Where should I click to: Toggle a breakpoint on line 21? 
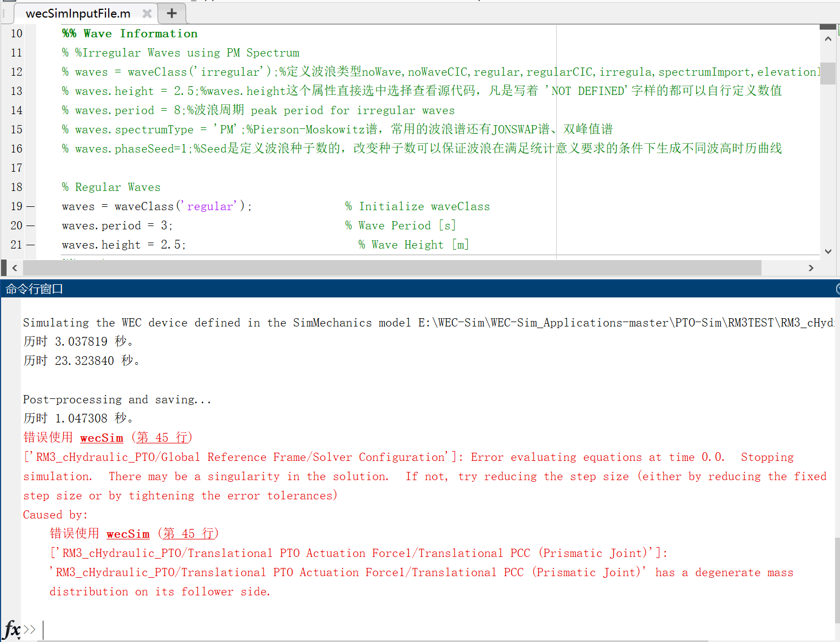click(30, 245)
